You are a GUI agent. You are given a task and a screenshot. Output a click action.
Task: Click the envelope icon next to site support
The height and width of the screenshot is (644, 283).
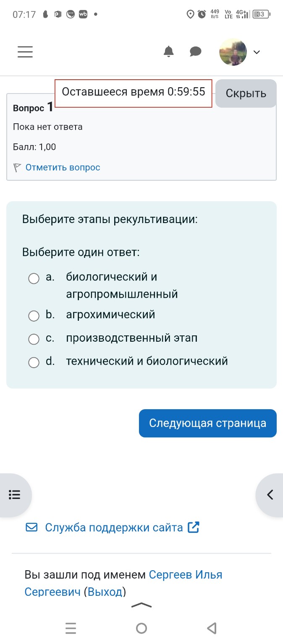point(31,527)
